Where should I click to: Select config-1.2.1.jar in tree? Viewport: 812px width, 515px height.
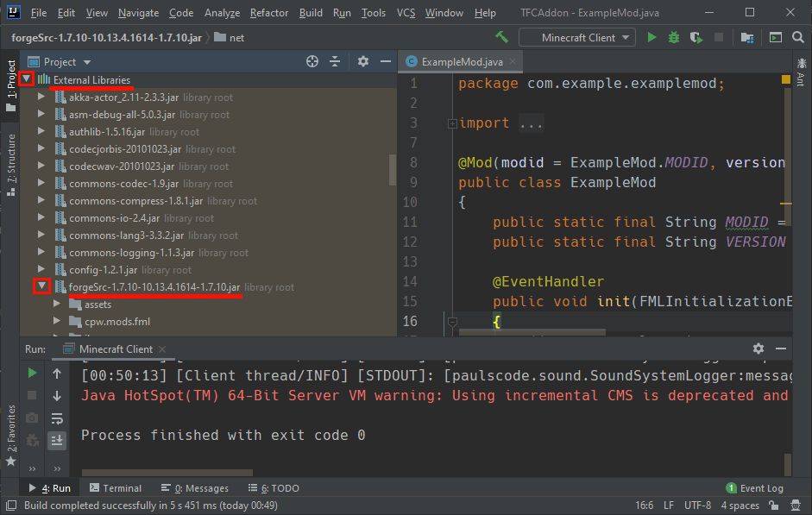103,270
